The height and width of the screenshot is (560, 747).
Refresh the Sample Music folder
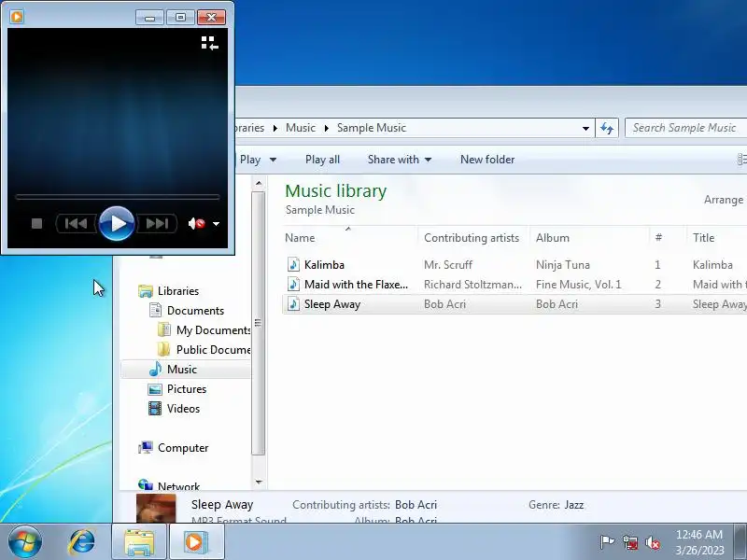(607, 128)
